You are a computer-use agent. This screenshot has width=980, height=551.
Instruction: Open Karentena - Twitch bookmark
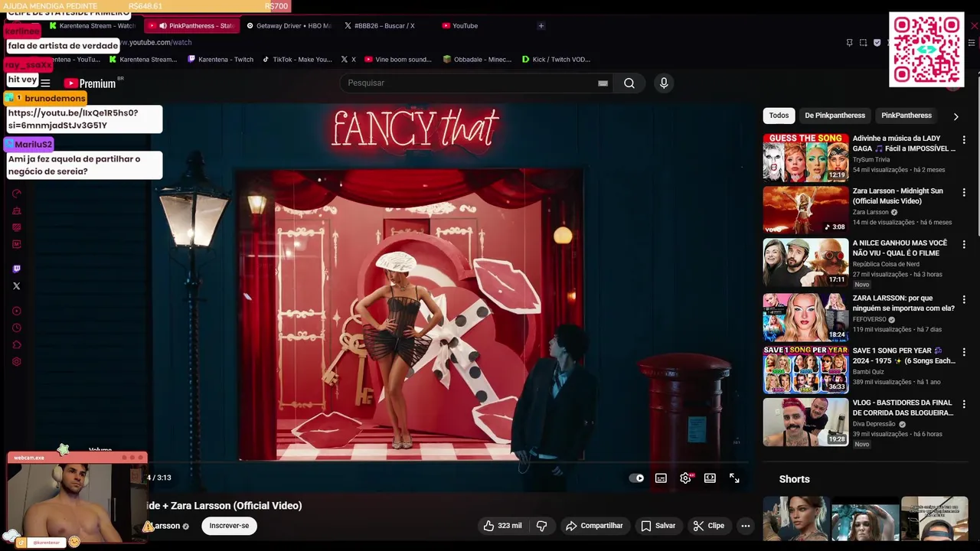(220, 59)
